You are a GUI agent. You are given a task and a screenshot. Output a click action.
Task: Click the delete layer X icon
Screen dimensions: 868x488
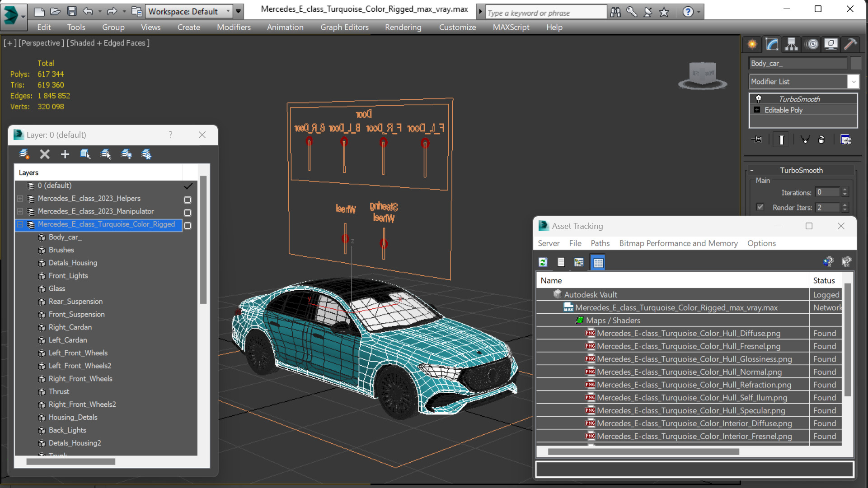44,154
